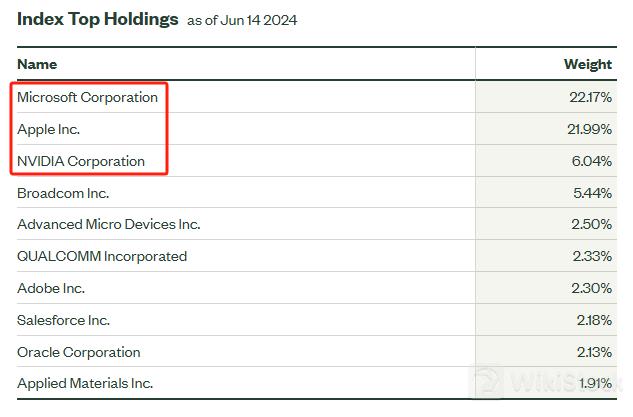The height and width of the screenshot is (417, 633).
Task: Open QUALCOMM Incorporated entry
Action: tap(102, 256)
